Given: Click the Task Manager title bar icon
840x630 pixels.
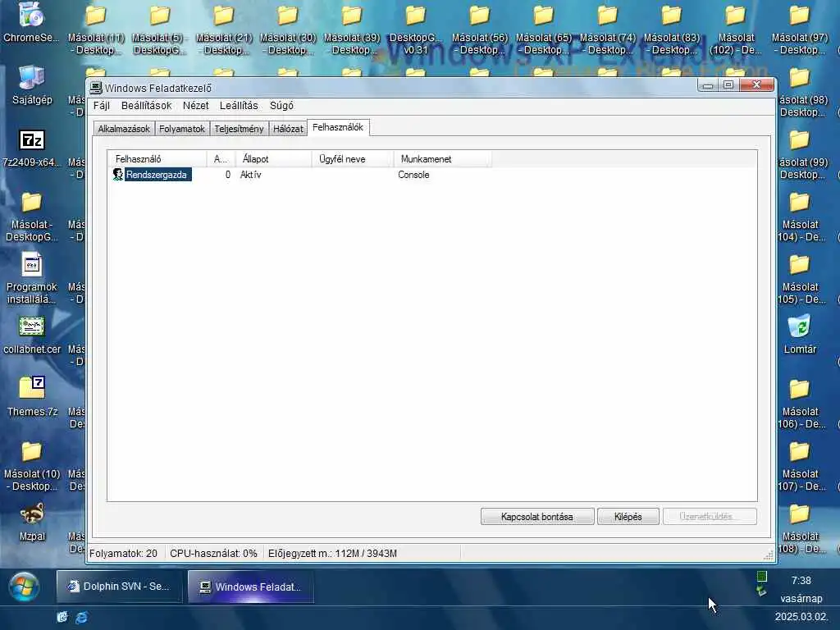Looking at the screenshot, I should pyautogui.click(x=96, y=88).
